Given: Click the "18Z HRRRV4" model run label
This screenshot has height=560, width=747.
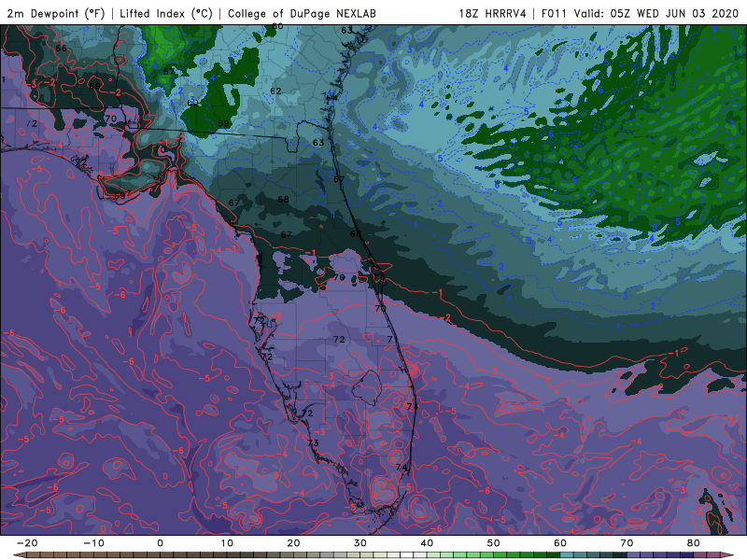Looking at the screenshot, I should [492, 13].
